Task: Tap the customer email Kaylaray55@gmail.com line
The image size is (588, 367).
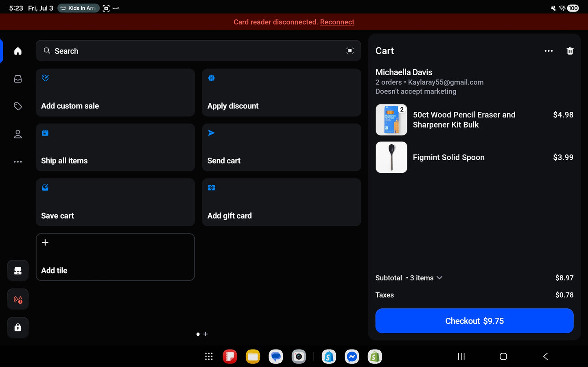Action: (x=446, y=82)
